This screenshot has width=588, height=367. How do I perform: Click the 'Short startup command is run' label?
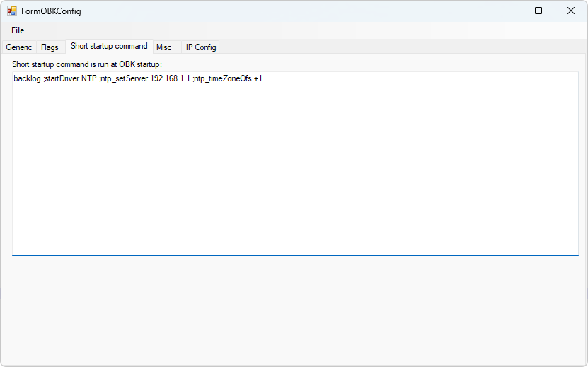[87, 64]
